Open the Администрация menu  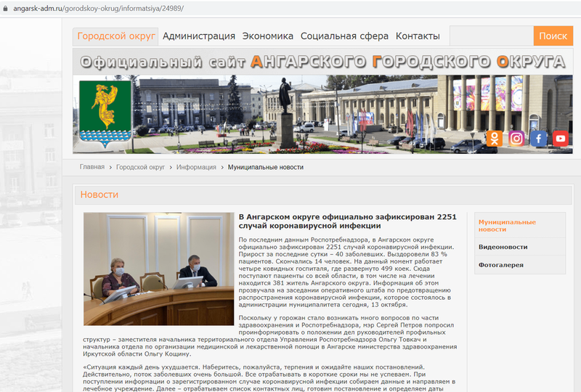pyautogui.click(x=199, y=36)
